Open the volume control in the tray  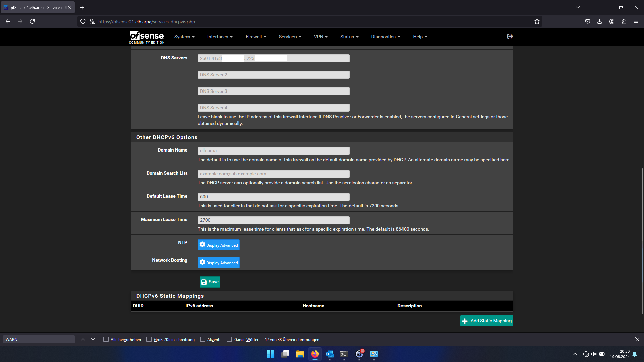pos(594,354)
